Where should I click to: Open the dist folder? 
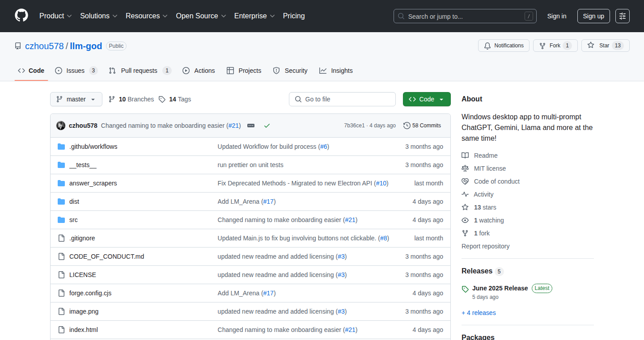[x=74, y=201]
